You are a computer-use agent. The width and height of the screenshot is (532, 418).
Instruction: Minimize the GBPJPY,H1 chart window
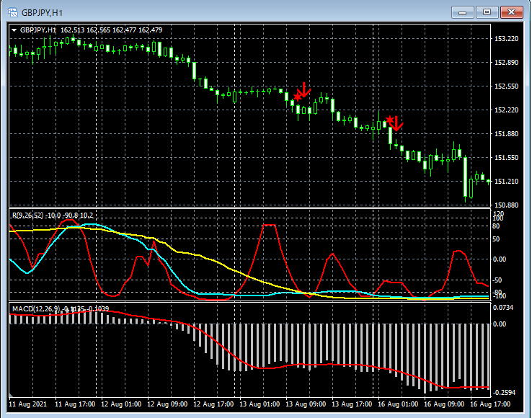point(463,12)
